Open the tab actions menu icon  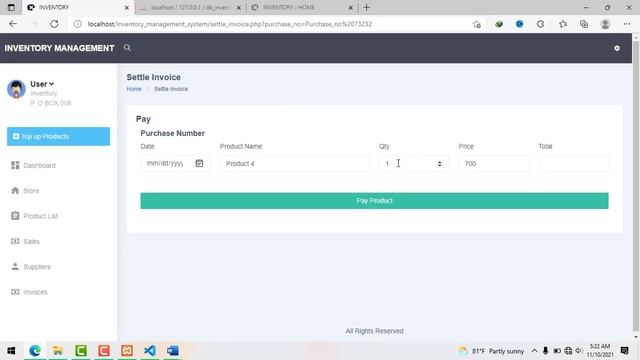point(11,7)
